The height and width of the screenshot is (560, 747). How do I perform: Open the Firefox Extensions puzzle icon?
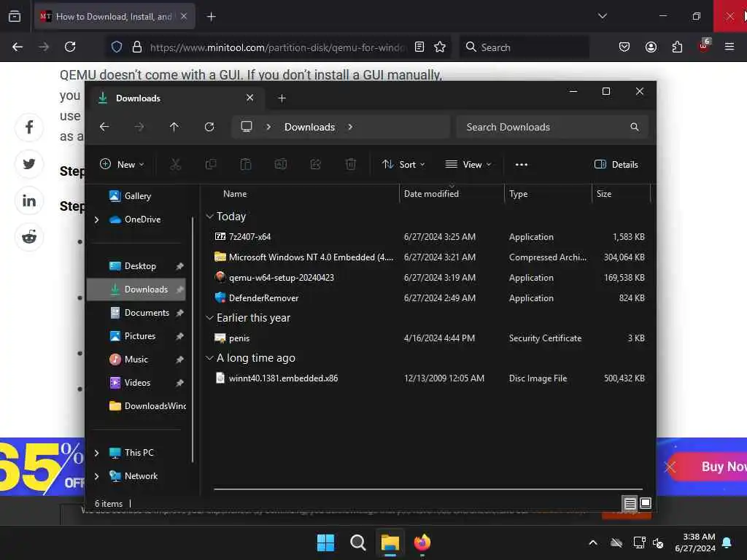[677, 47]
